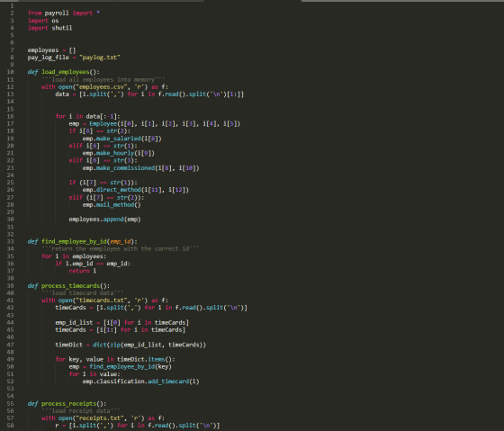Click the 'load timecard data' docstring

[83, 293]
